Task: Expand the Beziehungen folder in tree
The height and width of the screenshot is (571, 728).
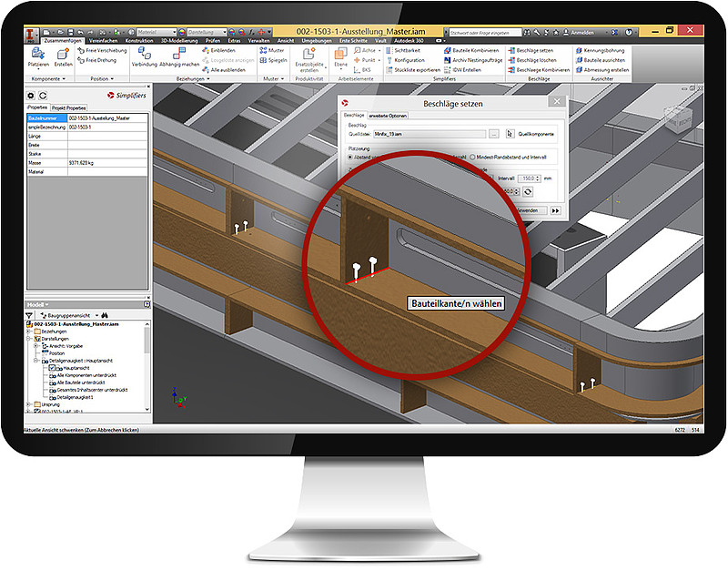Action: [x=29, y=331]
